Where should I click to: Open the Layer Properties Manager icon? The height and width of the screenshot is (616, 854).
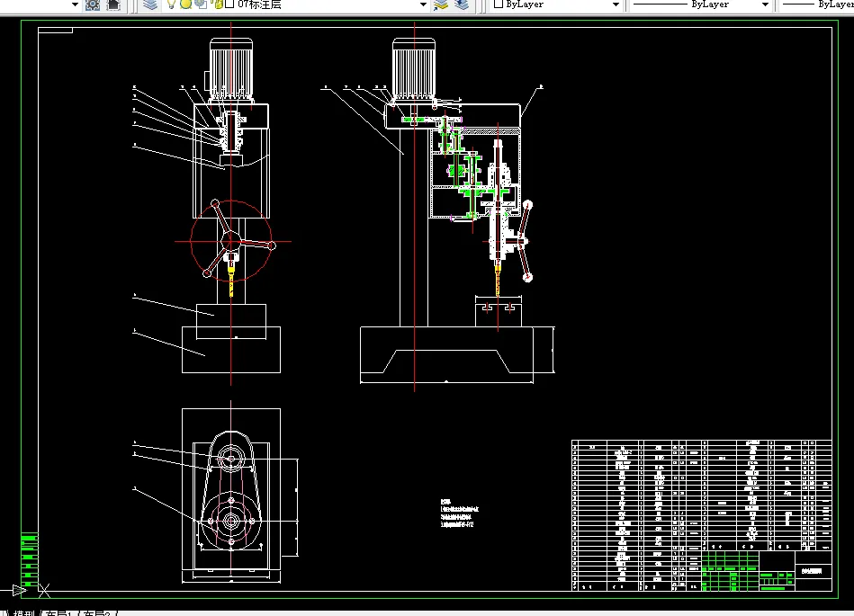tap(150, 4)
